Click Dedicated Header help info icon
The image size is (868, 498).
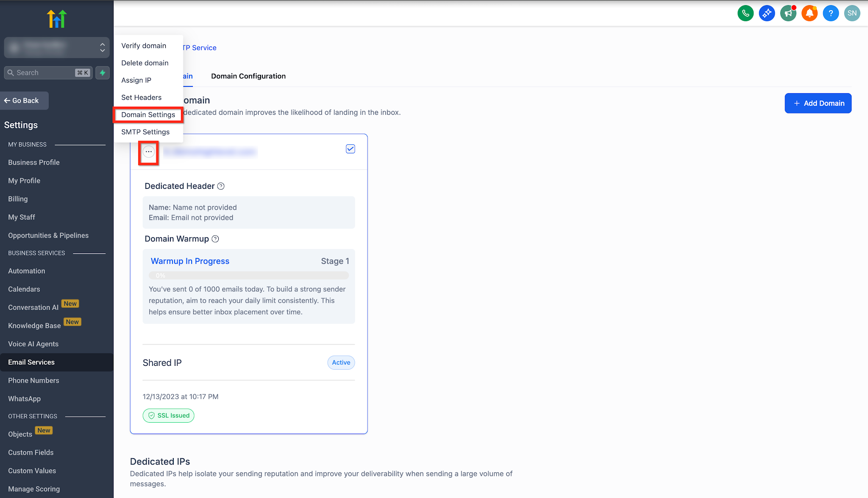coord(221,186)
